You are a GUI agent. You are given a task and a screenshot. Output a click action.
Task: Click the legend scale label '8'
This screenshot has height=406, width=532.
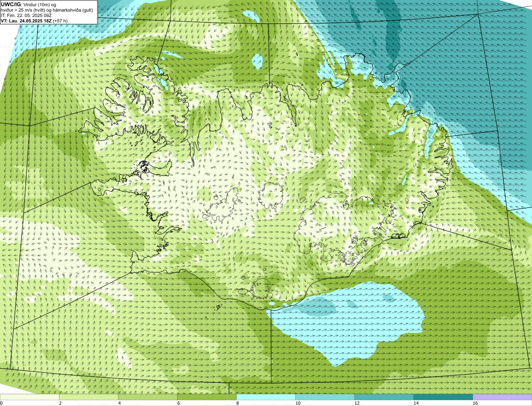(238, 403)
